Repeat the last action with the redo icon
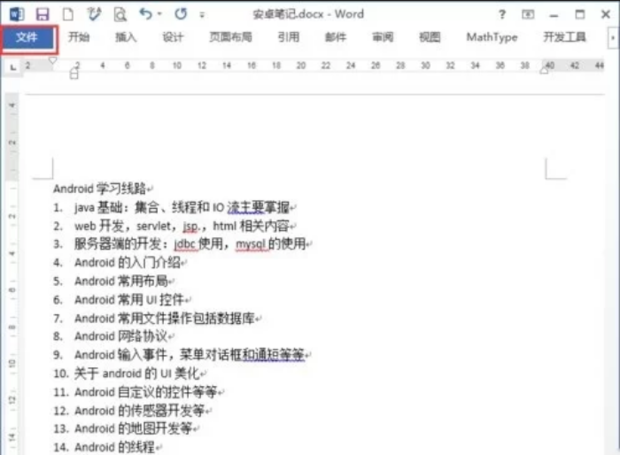Viewport: 620px width, 455px height. click(181, 14)
